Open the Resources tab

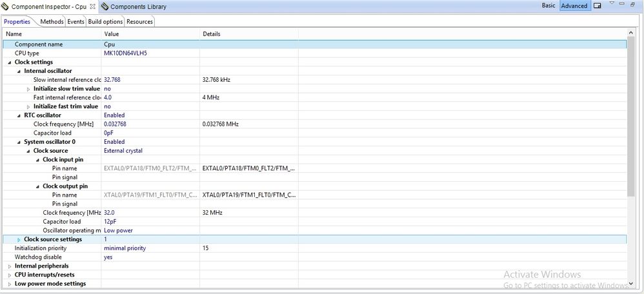pos(139,22)
